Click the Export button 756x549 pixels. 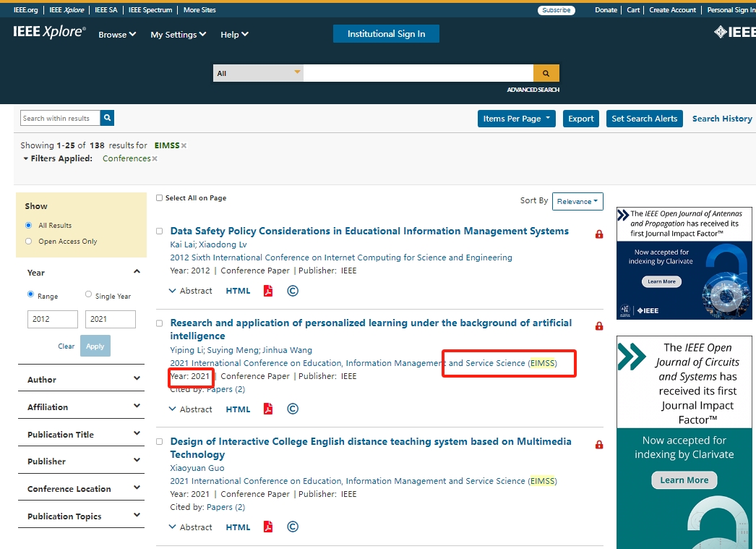click(580, 119)
